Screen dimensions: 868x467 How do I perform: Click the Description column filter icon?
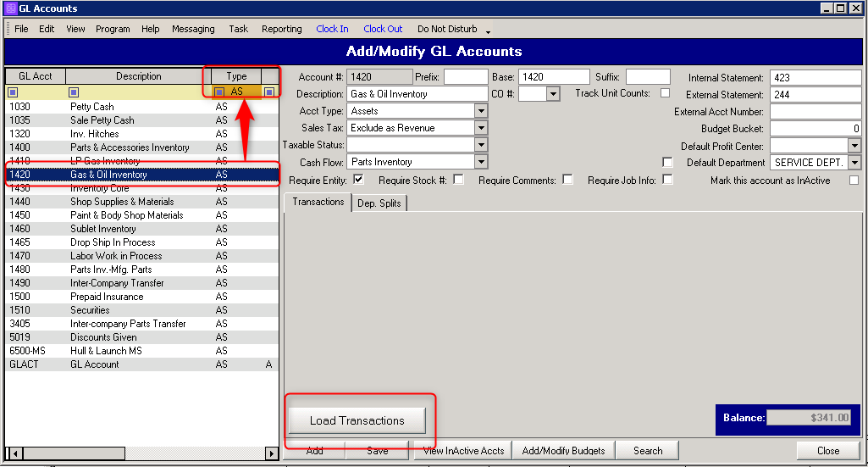coord(74,92)
